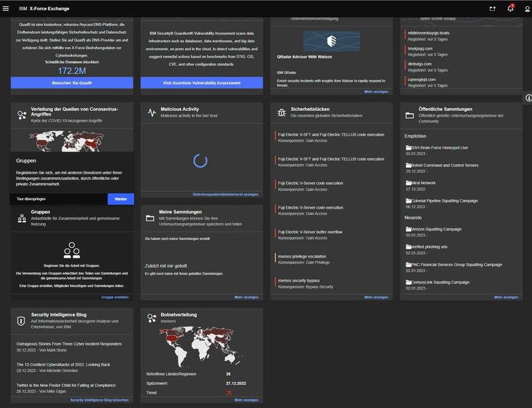Click the Security Intelligence Blog shield icon
Screen dimensions: 532x408
(21, 321)
